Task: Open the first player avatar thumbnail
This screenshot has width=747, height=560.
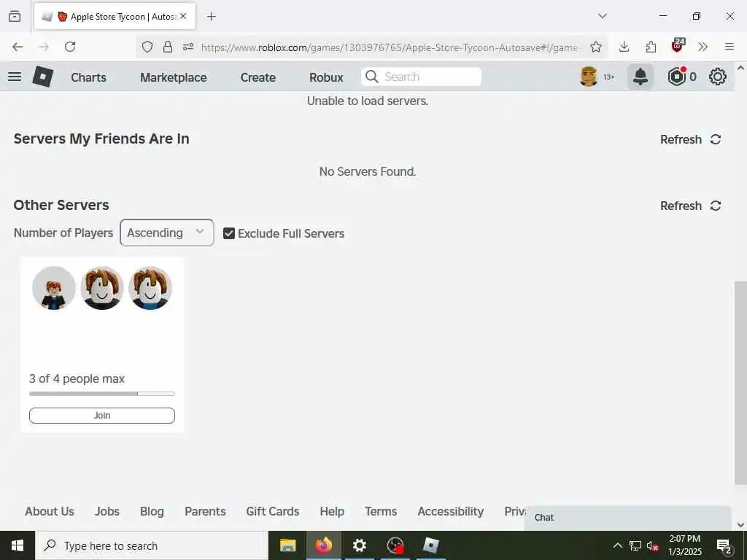Action: tap(54, 288)
